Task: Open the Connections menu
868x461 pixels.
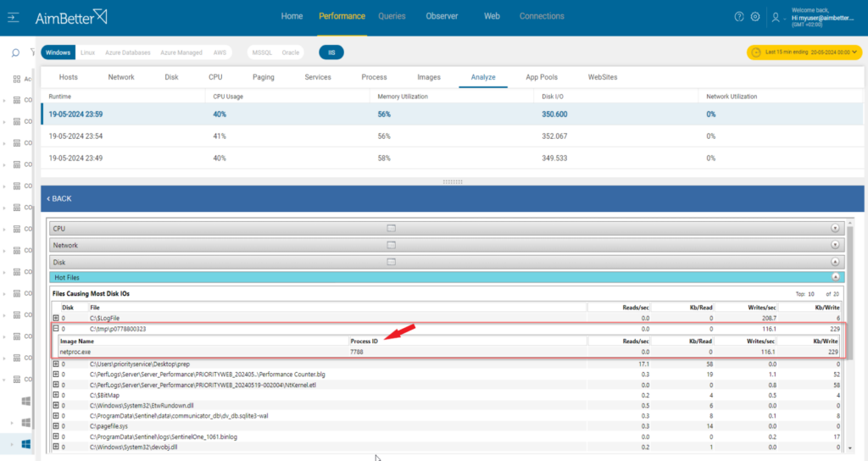Action: [x=542, y=16]
